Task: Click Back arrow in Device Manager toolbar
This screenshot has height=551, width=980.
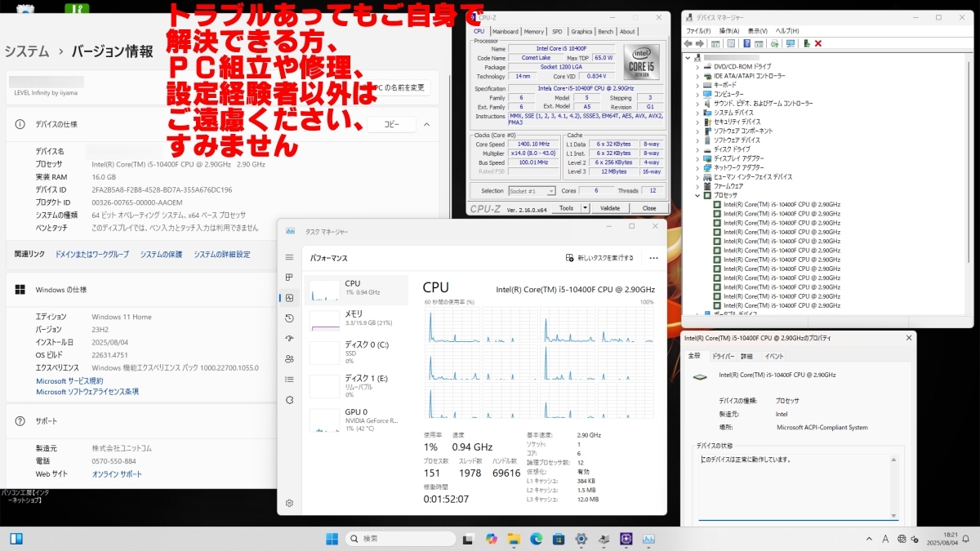Action: click(x=688, y=43)
